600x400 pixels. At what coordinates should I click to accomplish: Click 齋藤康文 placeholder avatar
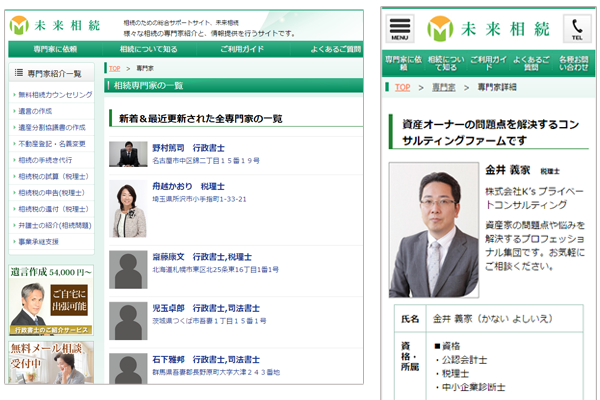(x=128, y=267)
